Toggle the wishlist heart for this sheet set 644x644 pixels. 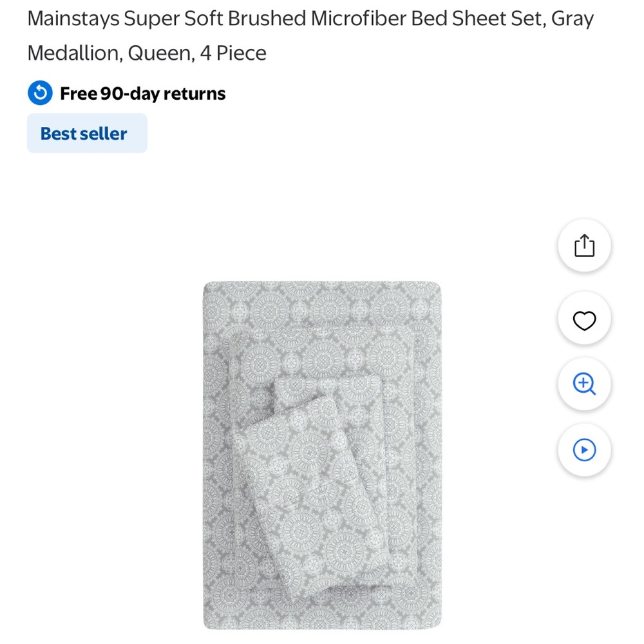click(583, 320)
